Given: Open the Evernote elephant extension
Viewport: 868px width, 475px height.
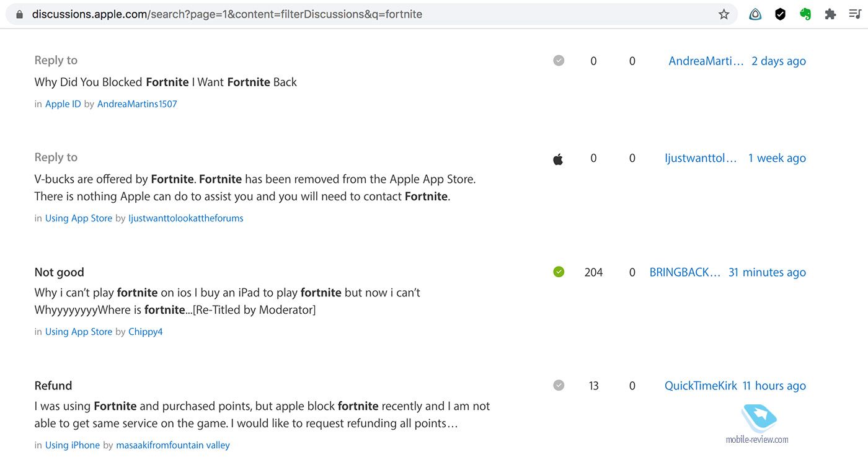Looking at the screenshot, I should (x=805, y=14).
